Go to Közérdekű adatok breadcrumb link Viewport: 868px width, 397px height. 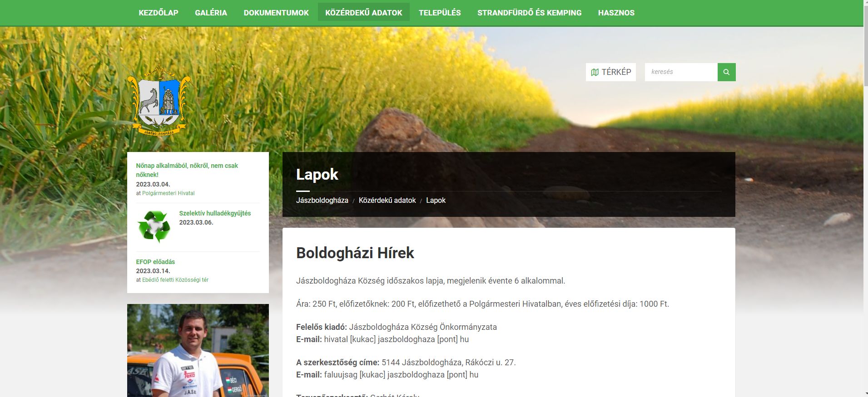tap(387, 201)
